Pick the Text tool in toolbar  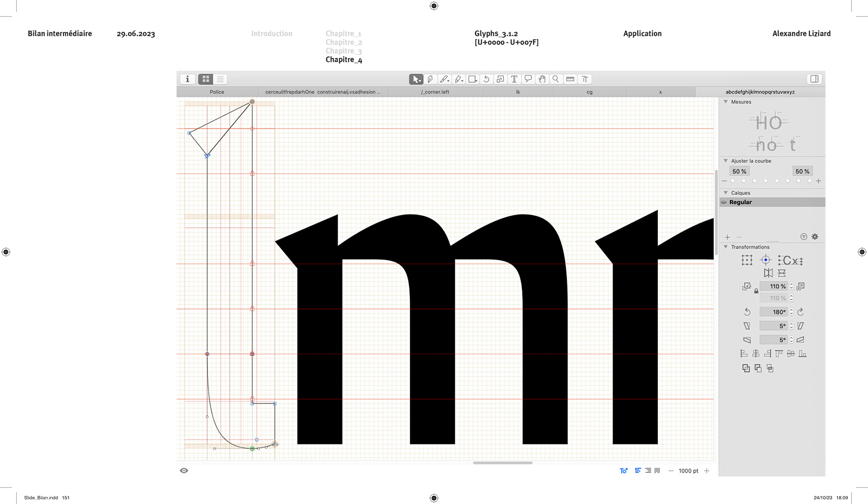[514, 79]
